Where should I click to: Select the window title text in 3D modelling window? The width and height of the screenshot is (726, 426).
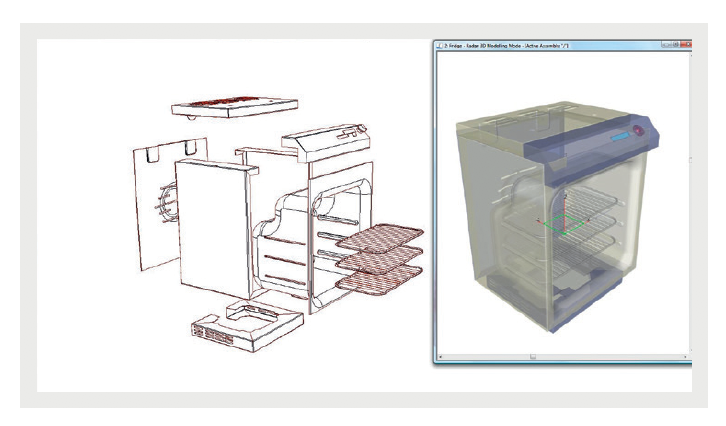[x=506, y=45]
